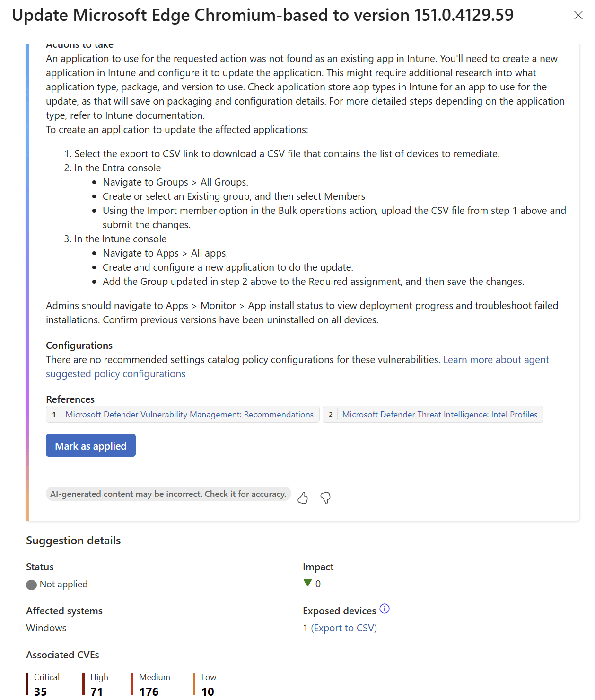Open the Export to CSV link
The image size is (595, 700).
pos(344,628)
